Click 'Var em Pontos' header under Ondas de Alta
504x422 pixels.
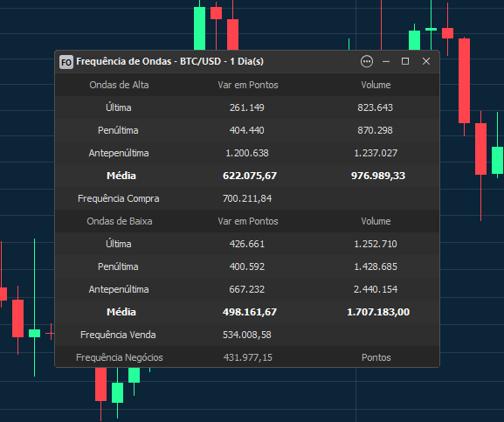click(248, 85)
